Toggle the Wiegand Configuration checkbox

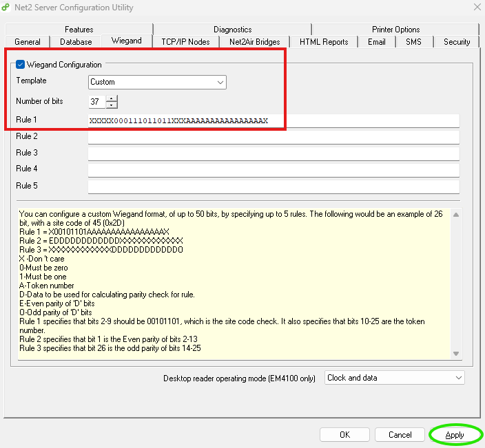point(20,64)
